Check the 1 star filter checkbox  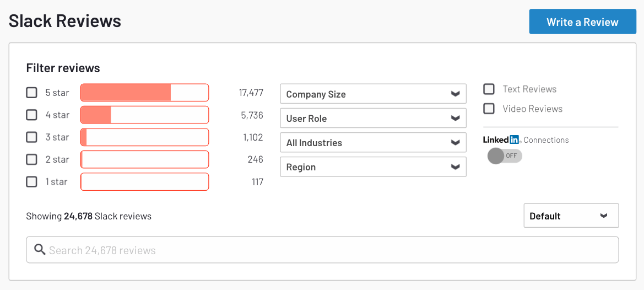[31, 181]
